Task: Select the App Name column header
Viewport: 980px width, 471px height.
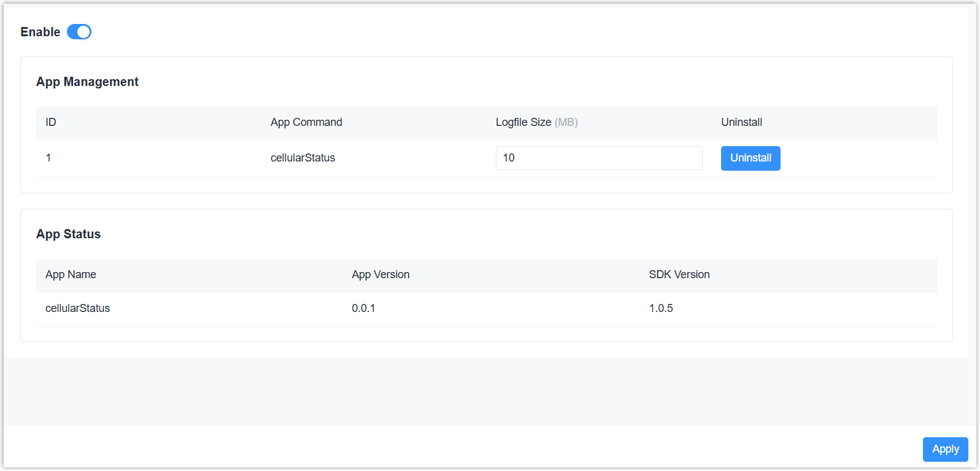Action: tap(71, 274)
